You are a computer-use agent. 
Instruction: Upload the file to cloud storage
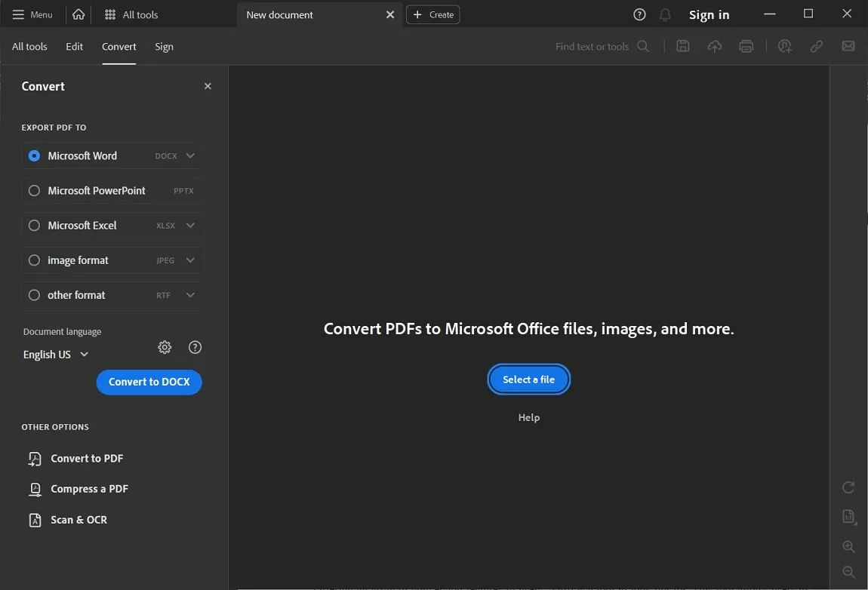pos(714,46)
